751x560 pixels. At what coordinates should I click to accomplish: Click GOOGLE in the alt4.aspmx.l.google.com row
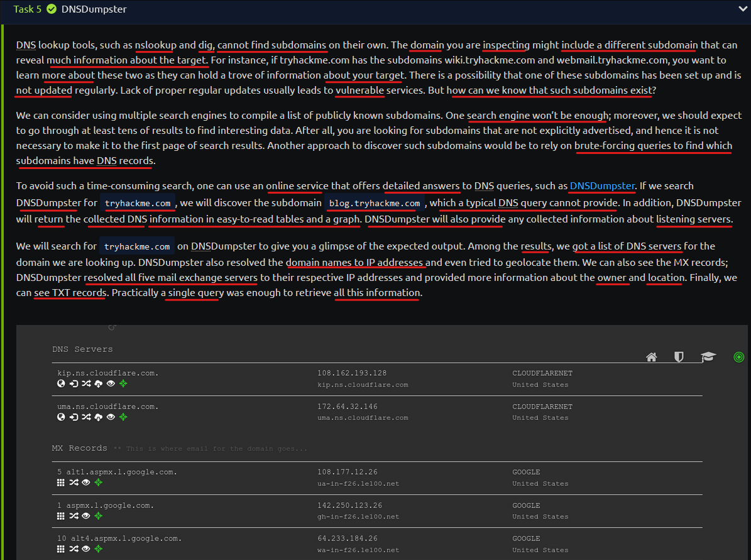click(526, 539)
